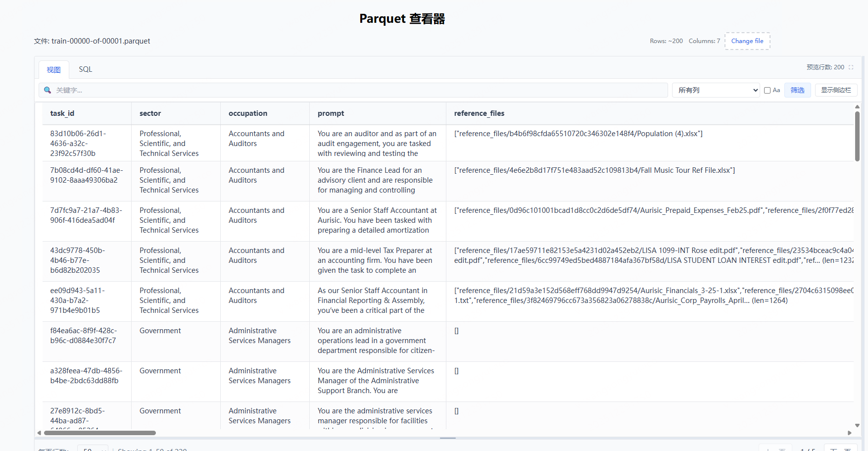Viewport: 868px width, 451px height.
Task: Toggle the Aa case-sensitive checkbox
Action: pyautogui.click(x=767, y=90)
